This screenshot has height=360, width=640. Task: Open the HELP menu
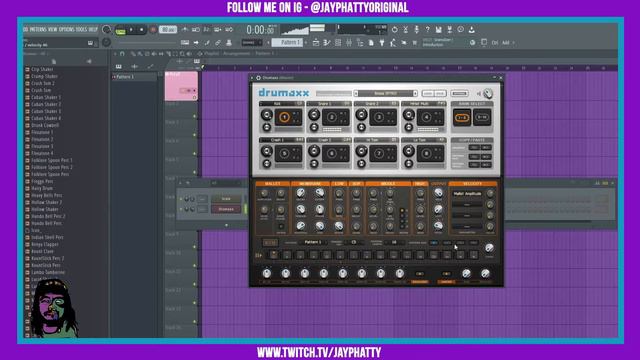click(x=93, y=29)
